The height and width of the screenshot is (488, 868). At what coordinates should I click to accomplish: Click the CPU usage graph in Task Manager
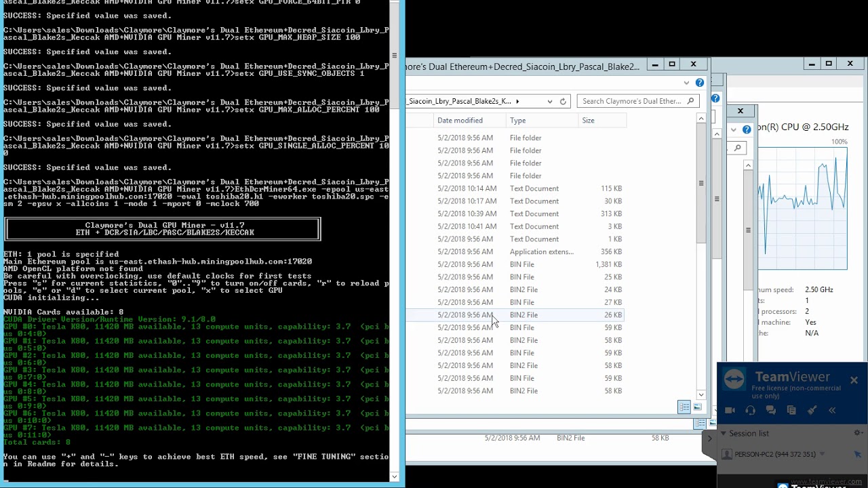803,208
